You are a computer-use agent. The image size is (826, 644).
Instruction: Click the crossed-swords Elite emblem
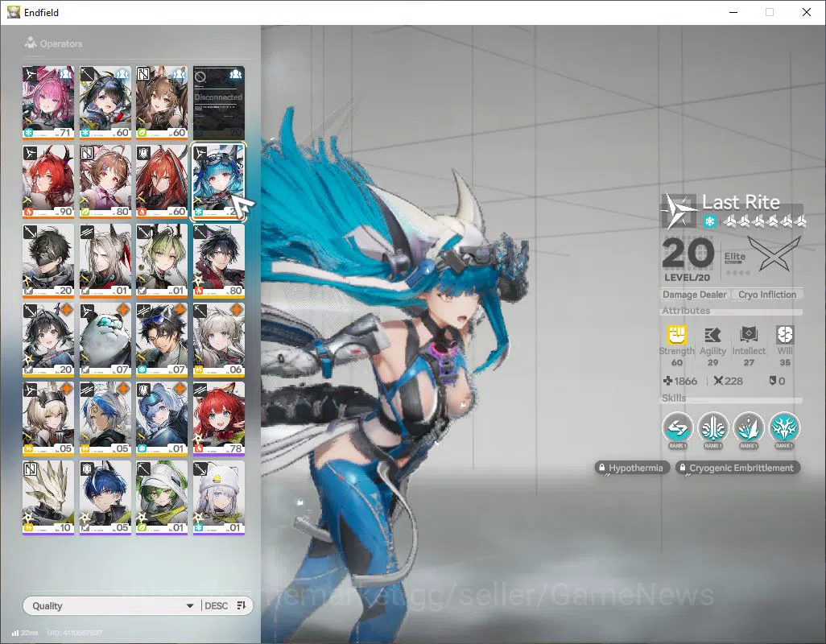click(x=774, y=254)
